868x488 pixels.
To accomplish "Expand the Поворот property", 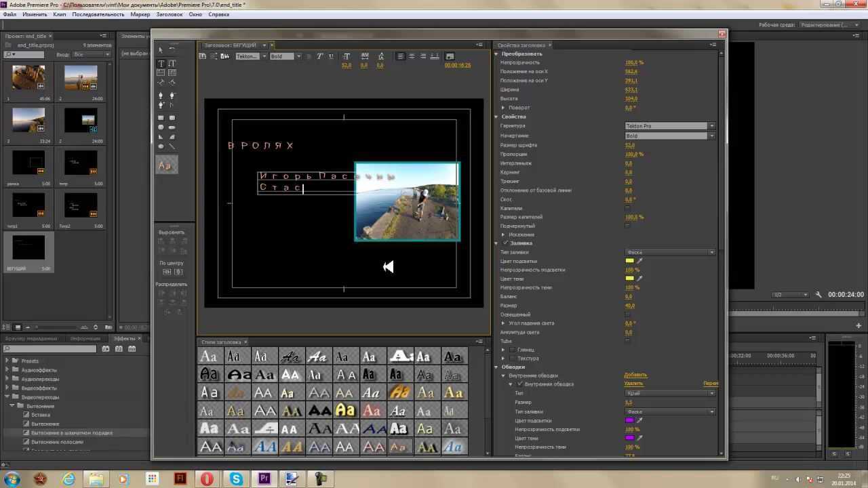I will click(x=503, y=108).
